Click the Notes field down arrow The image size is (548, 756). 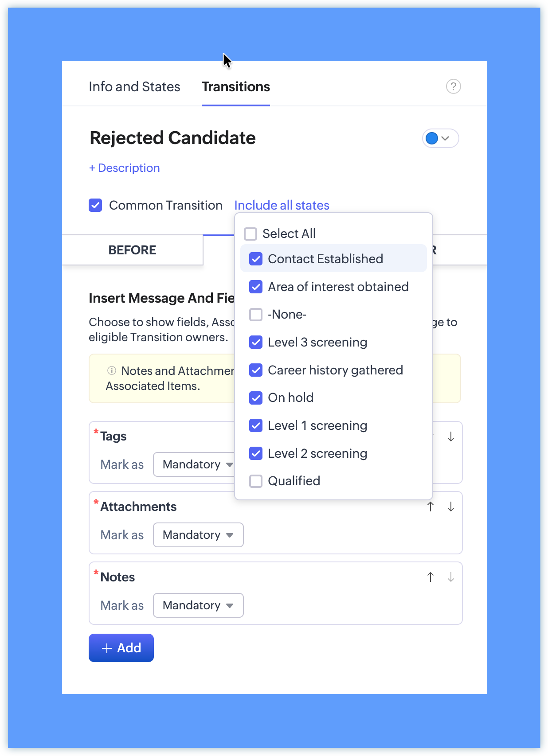click(x=451, y=577)
